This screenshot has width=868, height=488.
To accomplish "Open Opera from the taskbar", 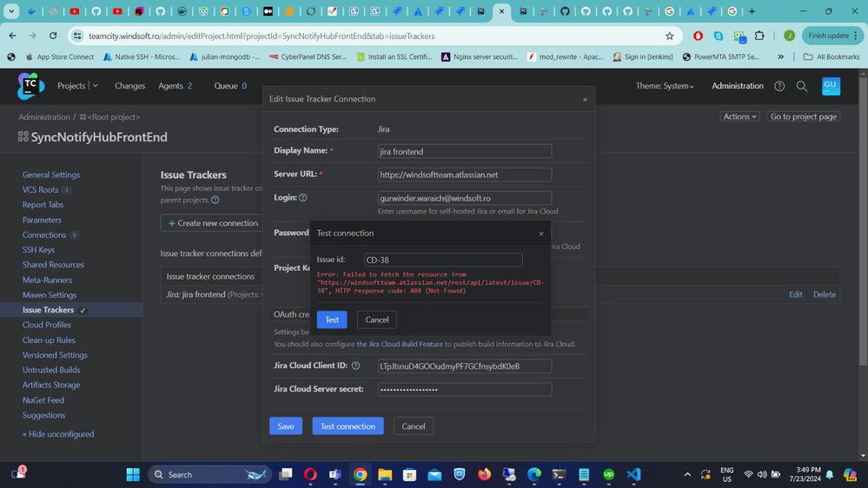I will point(310,474).
